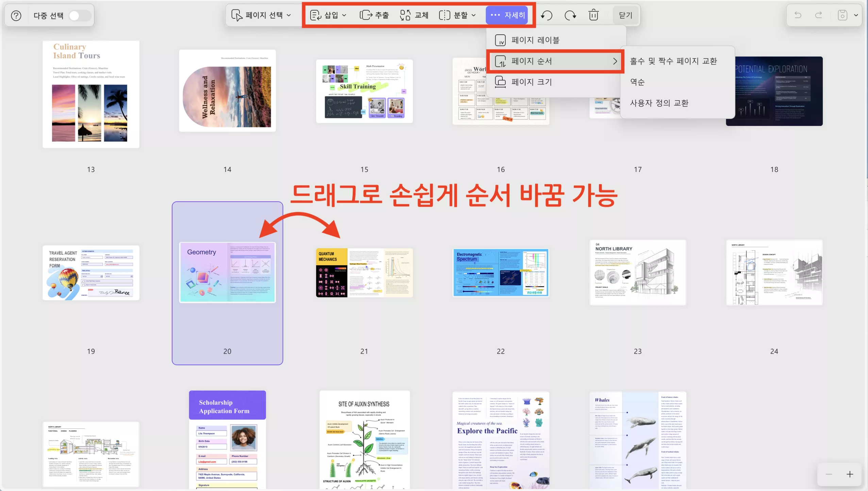Select the 삽입 (insert page) tool icon

pyautogui.click(x=315, y=15)
